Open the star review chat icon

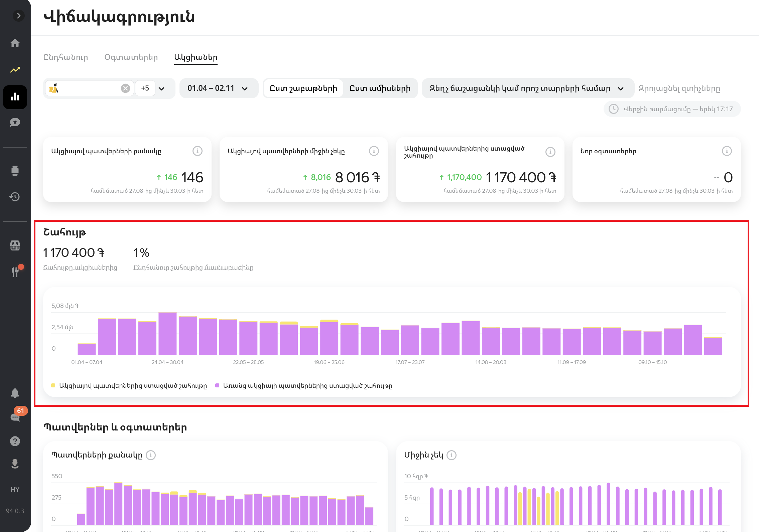(15, 123)
